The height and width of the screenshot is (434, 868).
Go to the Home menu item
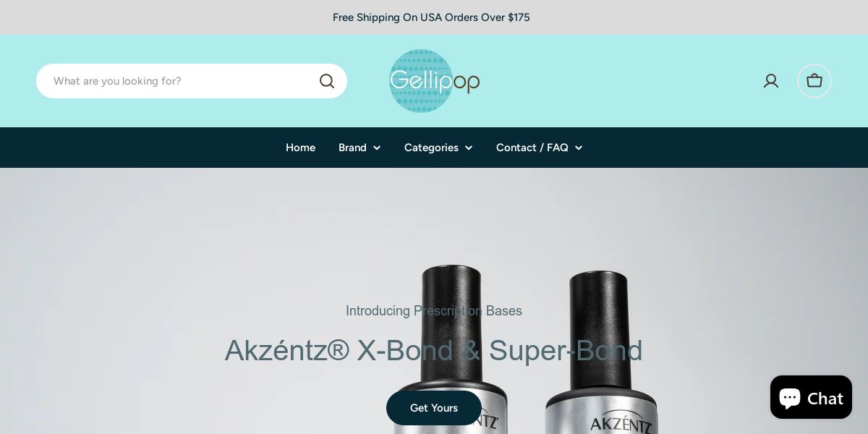[300, 148]
